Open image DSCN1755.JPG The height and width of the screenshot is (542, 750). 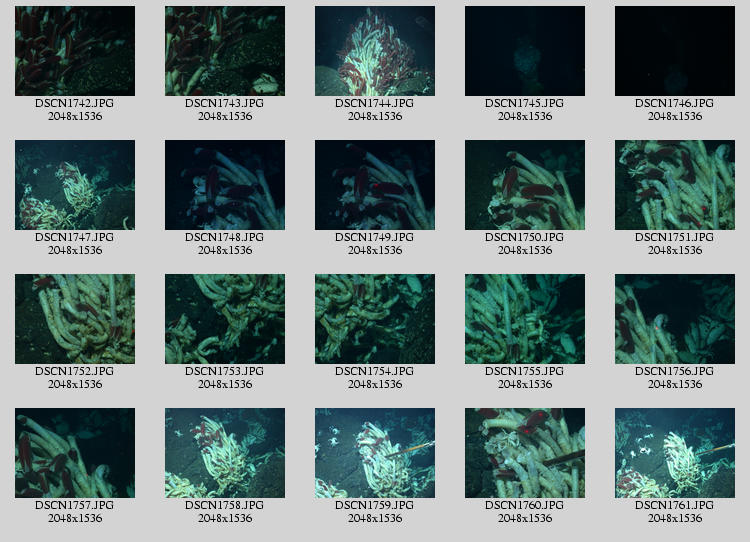click(x=525, y=319)
